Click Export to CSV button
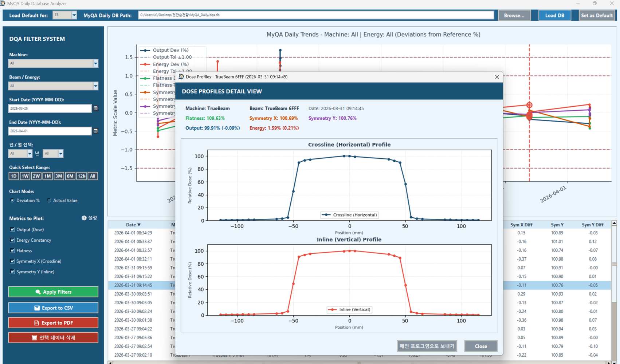Viewport: 620px width, 364px height. [53, 308]
